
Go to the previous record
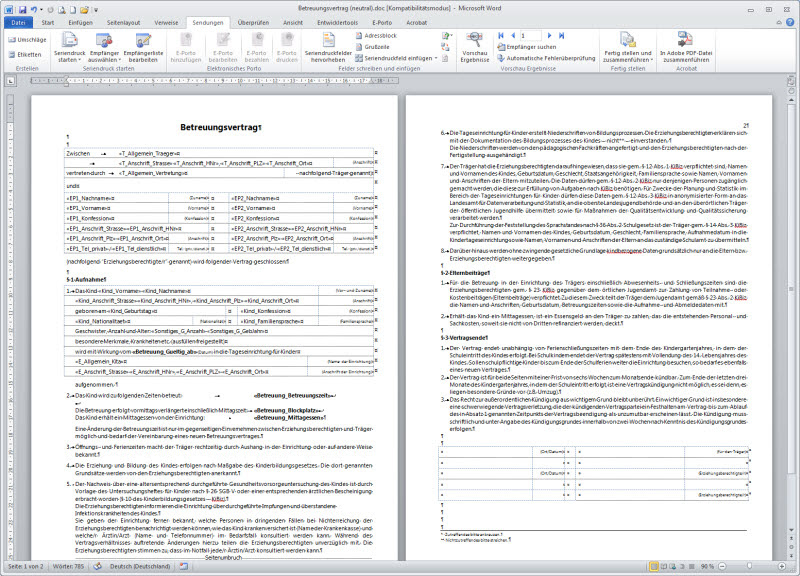(513, 36)
